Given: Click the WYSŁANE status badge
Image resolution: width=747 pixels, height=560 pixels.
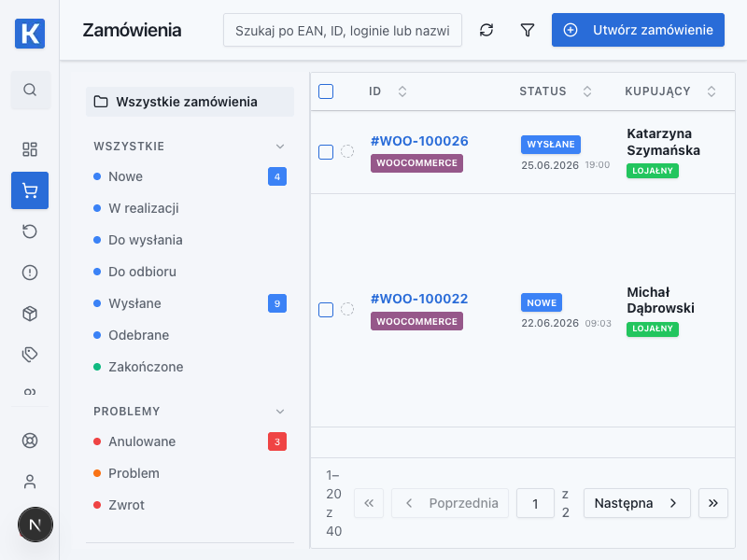Looking at the screenshot, I should point(551,145).
